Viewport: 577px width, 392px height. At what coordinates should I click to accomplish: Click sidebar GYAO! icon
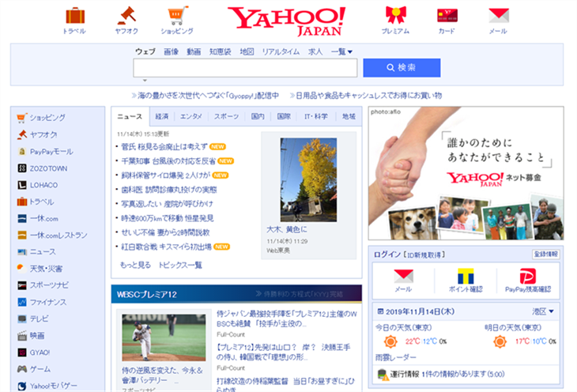pyautogui.click(x=22, y=352)
